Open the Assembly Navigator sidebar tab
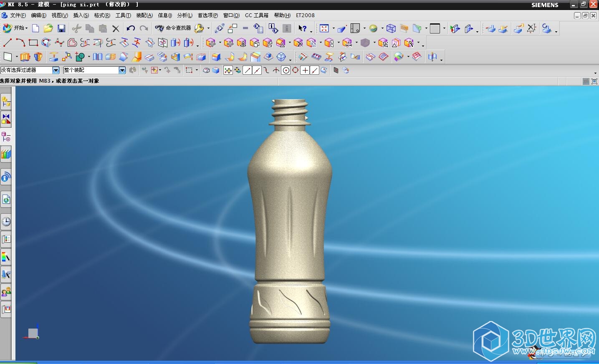Image resolution: width=599 pixels, height=364 pixels. pyautogui.click(x=6, y=101)
